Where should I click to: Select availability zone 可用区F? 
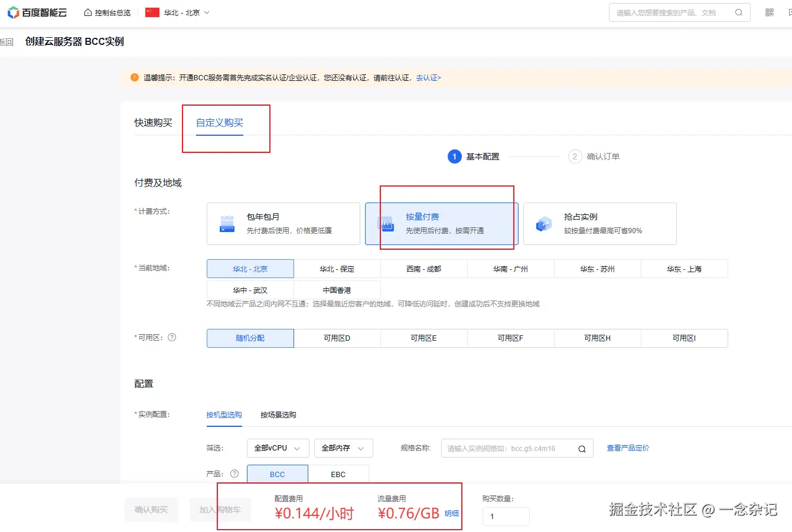tap(511, 338)
